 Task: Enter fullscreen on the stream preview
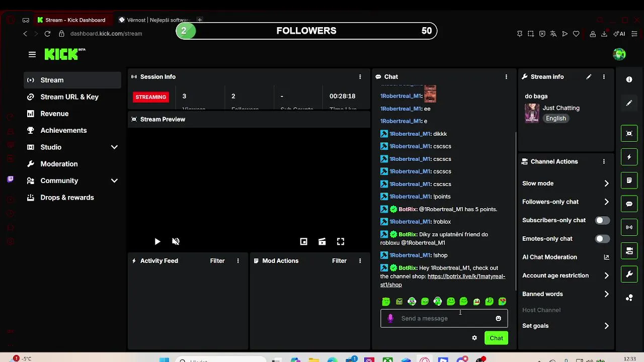point(341,242)
